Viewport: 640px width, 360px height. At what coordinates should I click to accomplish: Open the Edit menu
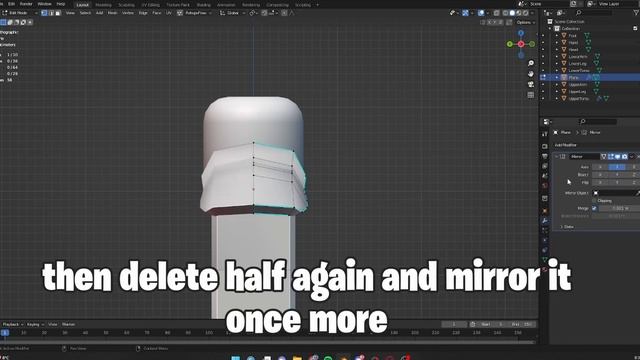click(x=12, y=4)
